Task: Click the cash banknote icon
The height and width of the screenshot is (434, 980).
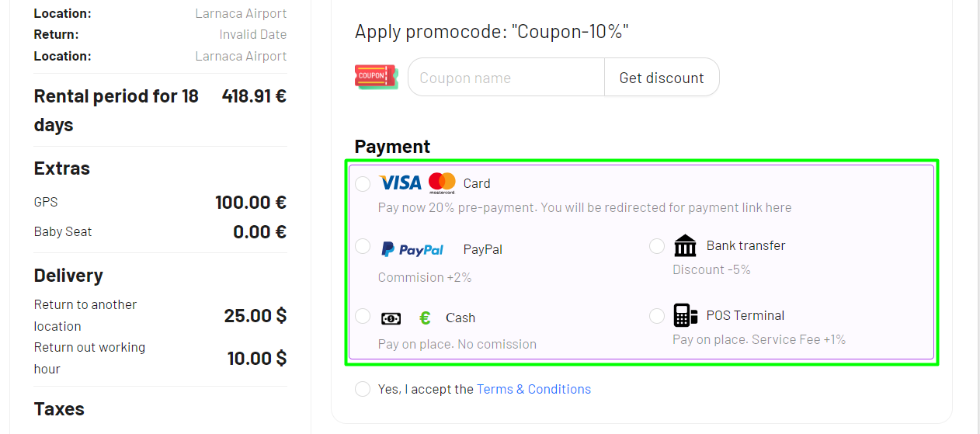Action: [x=391, y=318]
